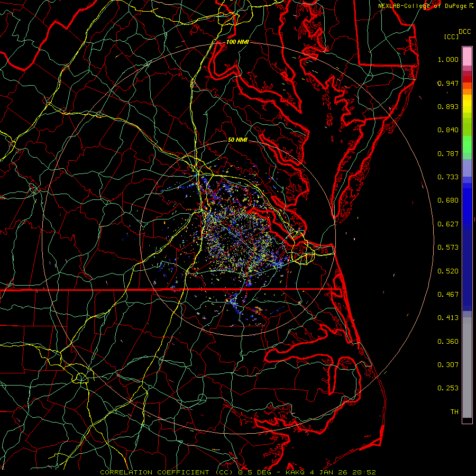
Task: Click the 0.627 scale value
Action: point(448,224)
